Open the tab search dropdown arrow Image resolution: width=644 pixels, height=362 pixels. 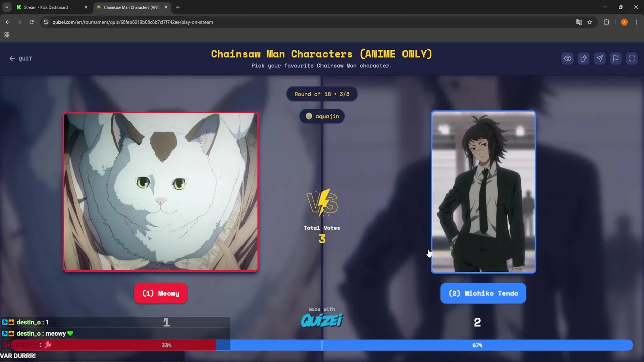point(7,7)
